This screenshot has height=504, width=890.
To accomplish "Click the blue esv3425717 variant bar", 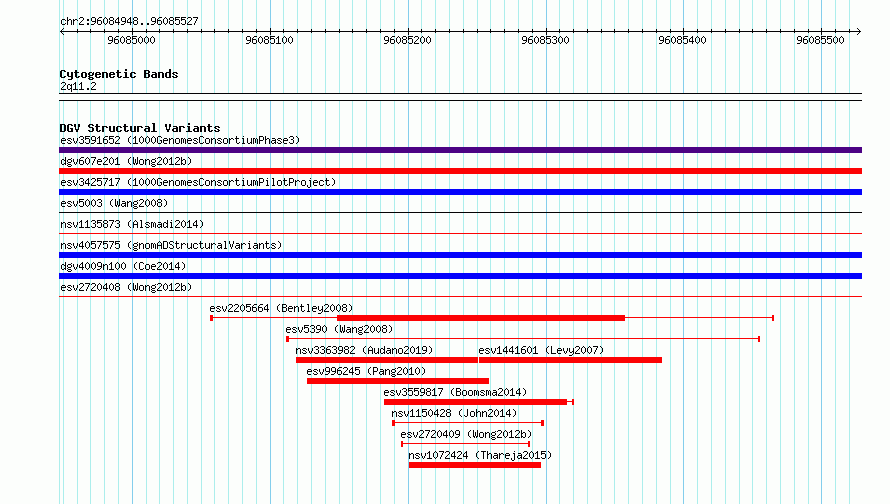I will tap(460, 192).
